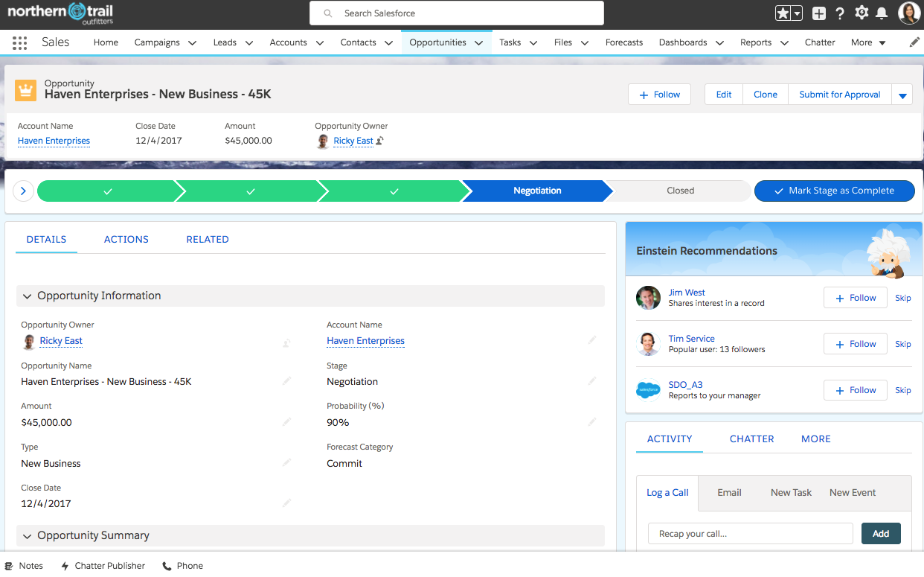Open the Accounts tab dropdown chevron

point(320,43)
